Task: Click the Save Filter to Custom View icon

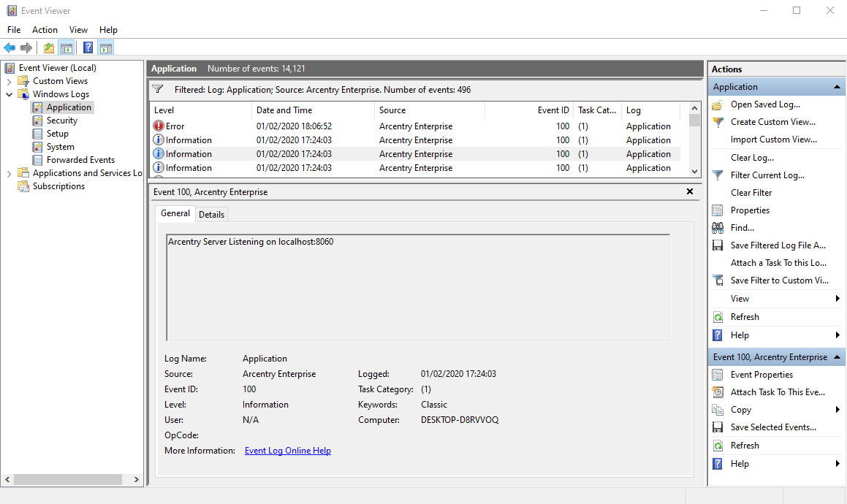Action: click(x=718, y=280)
